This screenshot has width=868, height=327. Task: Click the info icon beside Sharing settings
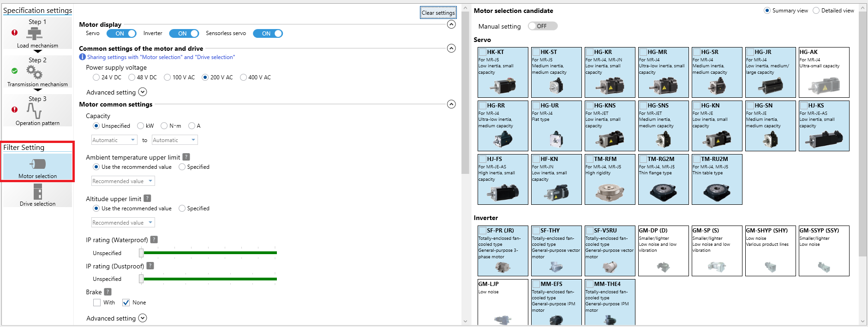(x=82, y=57)
